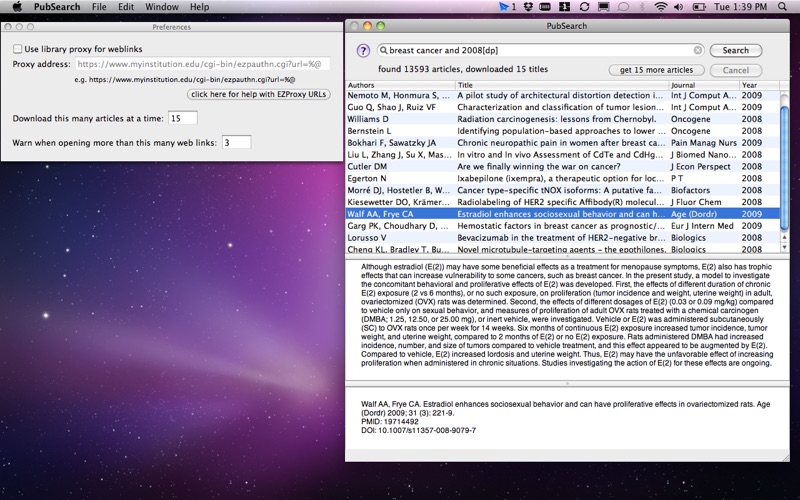Click the web links warning count field
Screen dimensions: 800x500
pos(237,142)
